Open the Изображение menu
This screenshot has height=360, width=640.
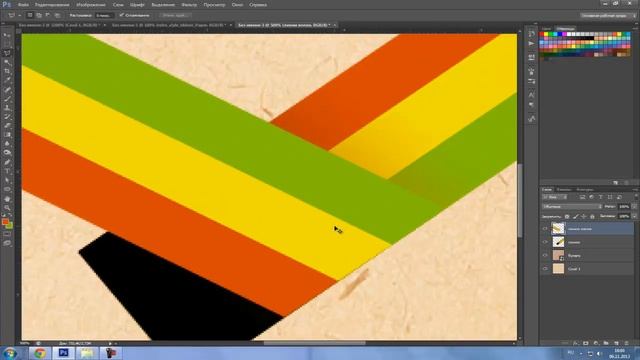pyautogui.click(x=91, y=5)
